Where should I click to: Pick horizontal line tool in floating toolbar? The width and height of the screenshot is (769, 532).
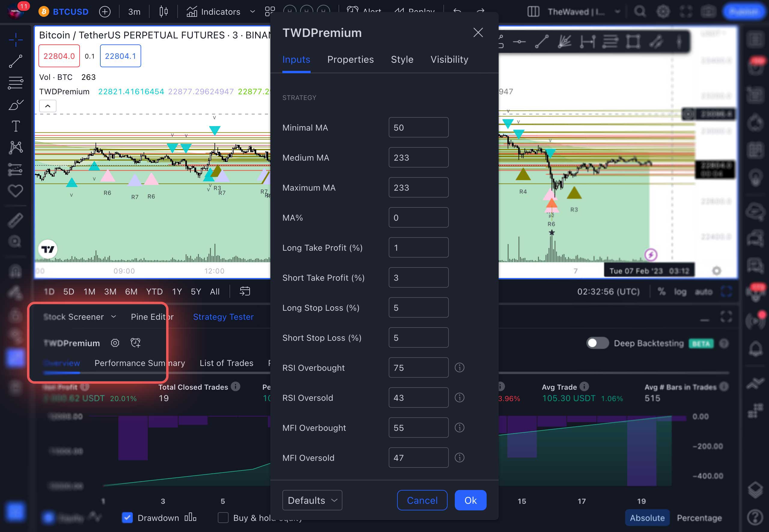coord(519,42)
